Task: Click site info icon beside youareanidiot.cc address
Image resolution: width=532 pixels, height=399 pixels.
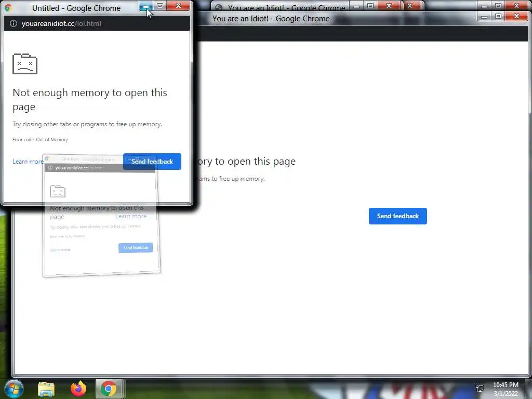Action: [13, 23]
